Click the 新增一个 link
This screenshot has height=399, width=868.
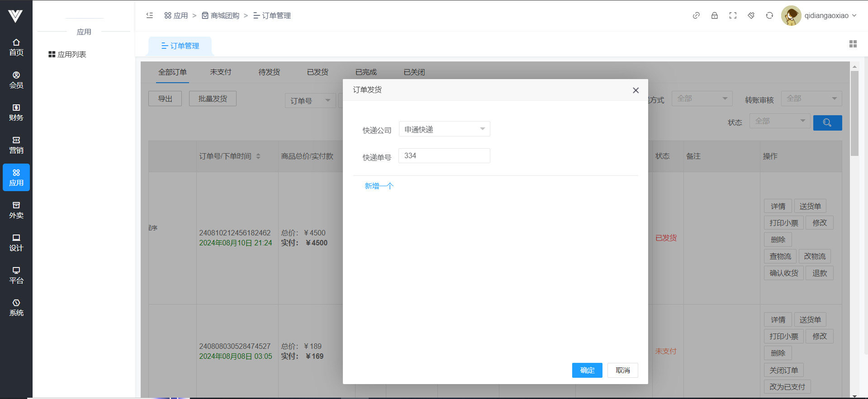coord(379,186)
